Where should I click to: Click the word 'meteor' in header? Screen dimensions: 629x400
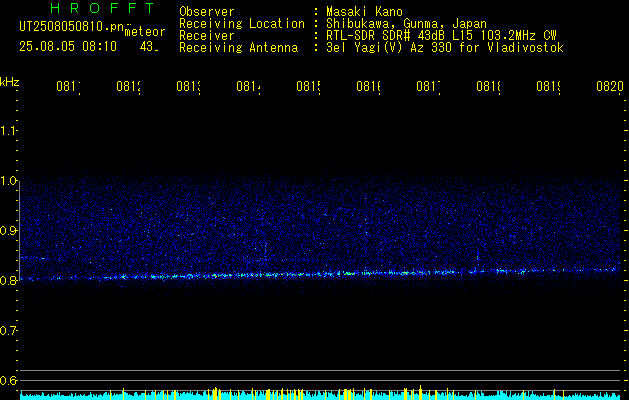coord(145,32)
